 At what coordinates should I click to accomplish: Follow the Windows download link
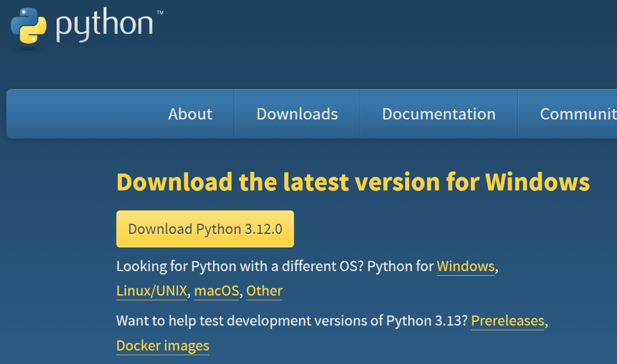point(466,266)
